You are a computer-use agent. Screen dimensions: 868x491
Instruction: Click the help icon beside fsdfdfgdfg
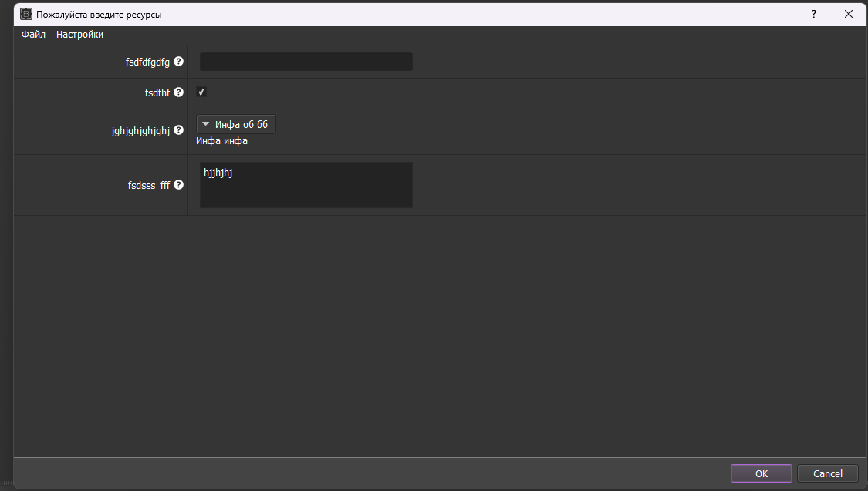[178, 62]
